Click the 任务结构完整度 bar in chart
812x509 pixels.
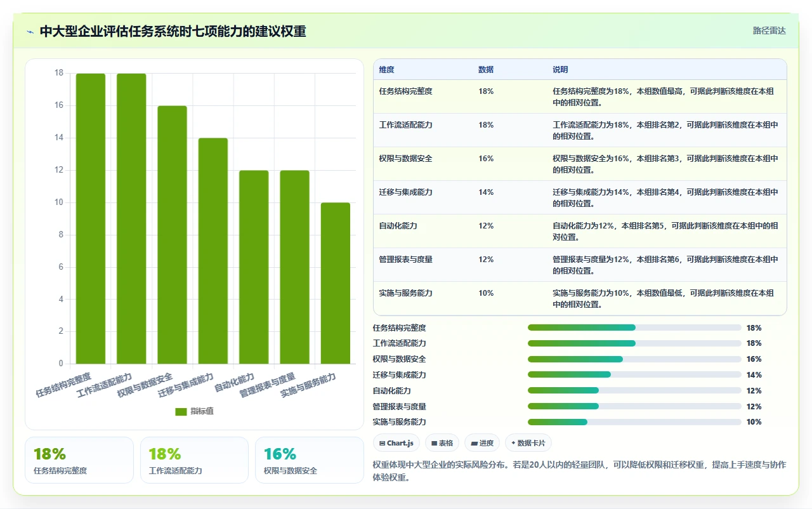click(x=91, y=218)
